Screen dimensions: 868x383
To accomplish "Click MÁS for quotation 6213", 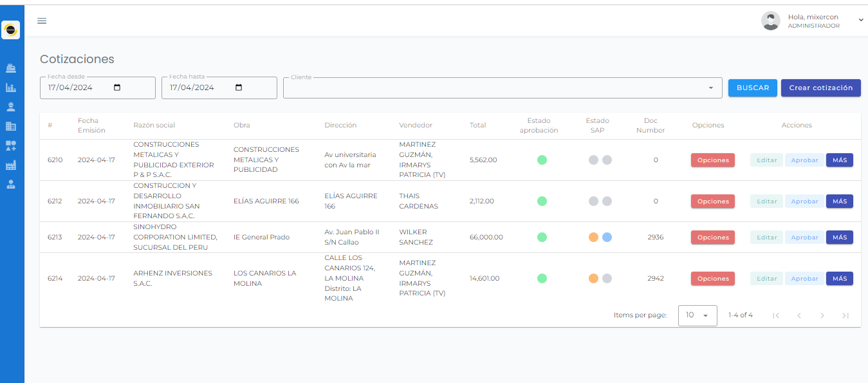I will pos(839,238).
